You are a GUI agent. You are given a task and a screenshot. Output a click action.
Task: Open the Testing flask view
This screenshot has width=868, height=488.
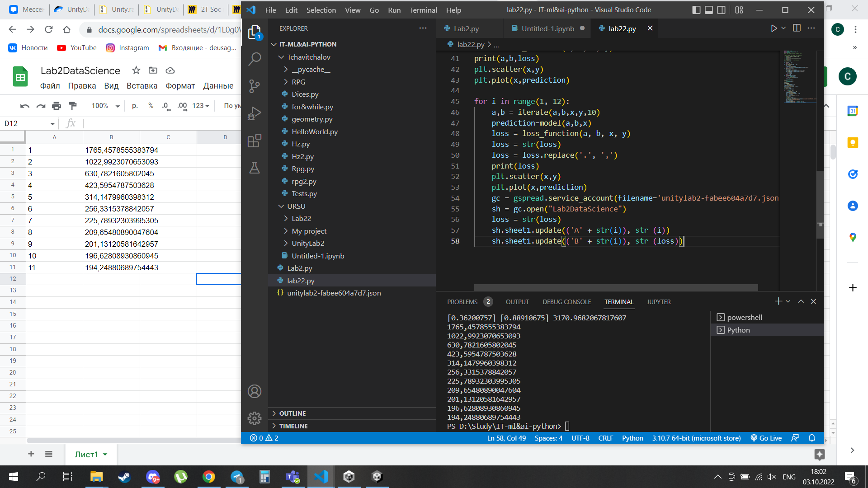tap(255, 168)
